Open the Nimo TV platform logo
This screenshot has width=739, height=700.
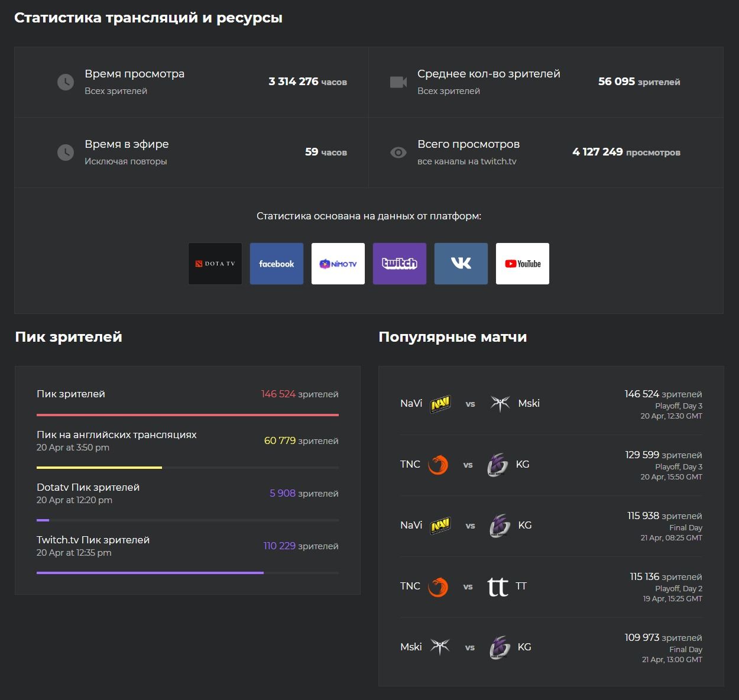pyautogui.click(x=338, y=264)
